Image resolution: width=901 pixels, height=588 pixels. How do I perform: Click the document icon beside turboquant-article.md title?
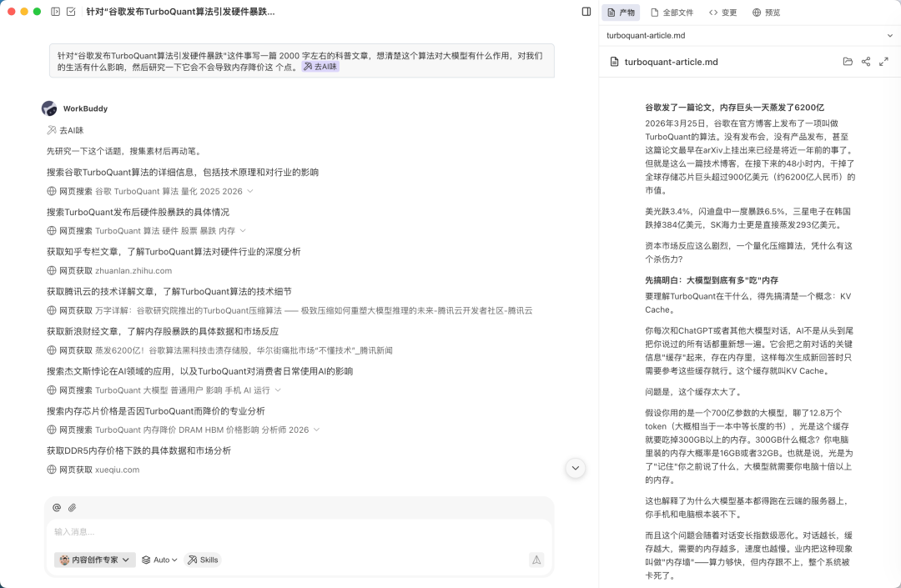pyautogui.click(x=614, y=62)
